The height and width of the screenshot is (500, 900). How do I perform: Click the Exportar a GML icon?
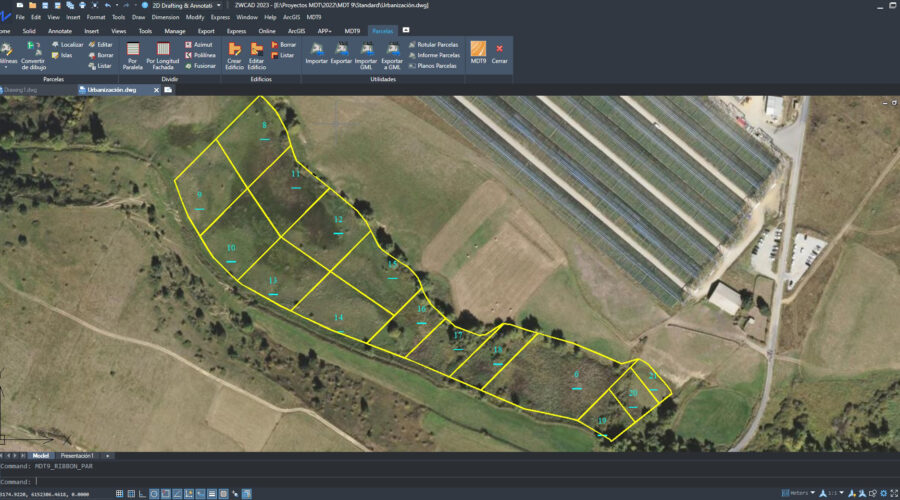coord(392,56)
